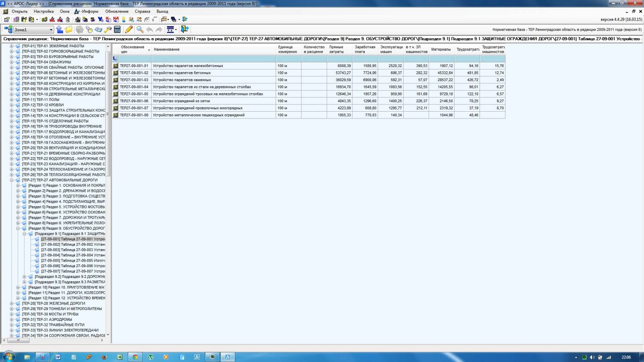Click the icon of row ТЕР27-09-001-04
The image size is (644, 362).
point(115,87)
